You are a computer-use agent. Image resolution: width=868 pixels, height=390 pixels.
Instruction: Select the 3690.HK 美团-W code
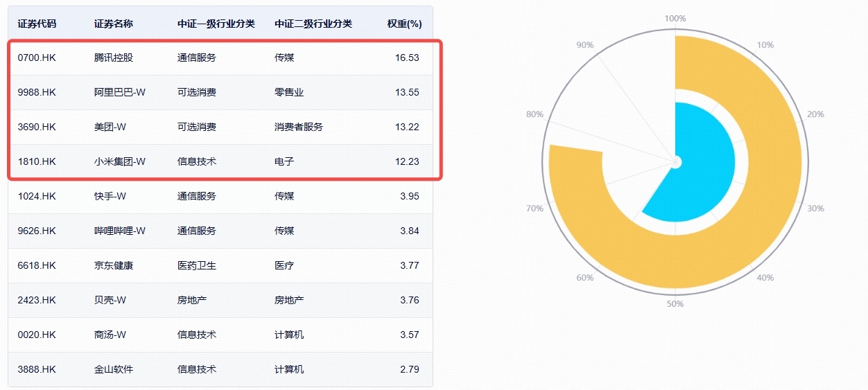(x=37, y=127)
